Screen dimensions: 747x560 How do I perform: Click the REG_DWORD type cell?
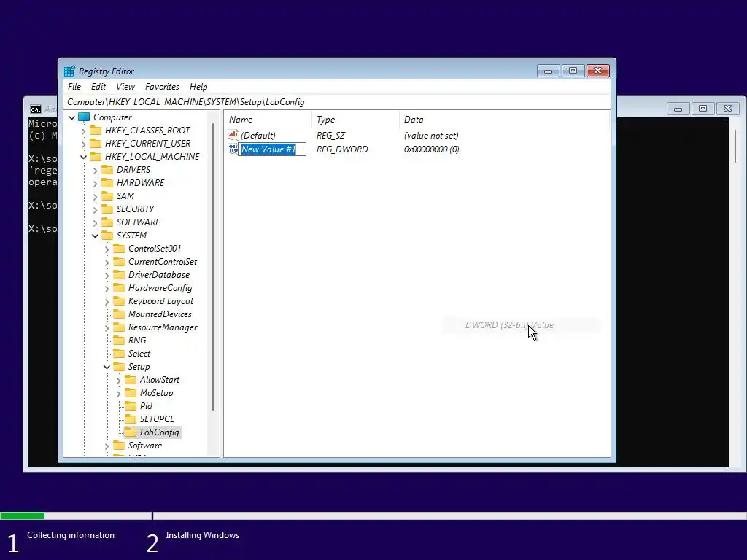click(342, 149)
